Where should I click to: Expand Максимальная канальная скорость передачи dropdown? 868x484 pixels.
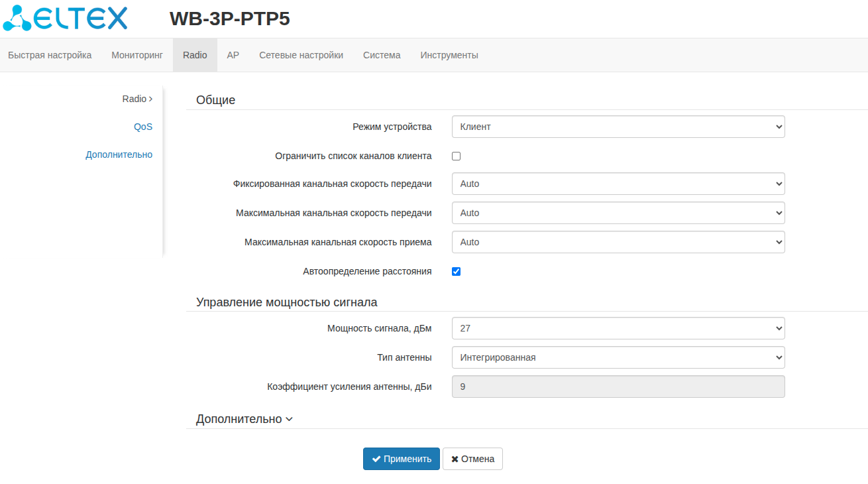pyautogui.click(x=618, y=213)
